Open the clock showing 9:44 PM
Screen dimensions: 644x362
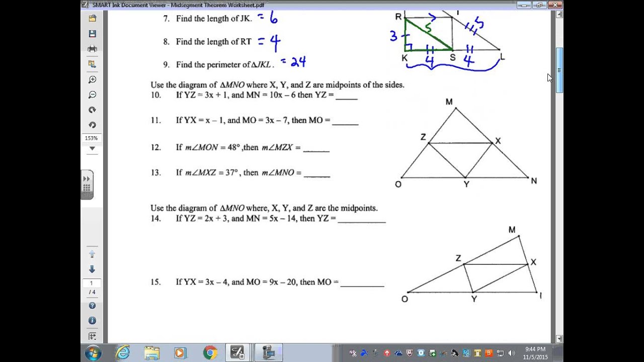535,353
